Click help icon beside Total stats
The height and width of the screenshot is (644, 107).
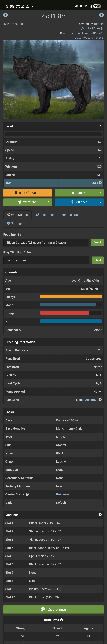(100, 183)
